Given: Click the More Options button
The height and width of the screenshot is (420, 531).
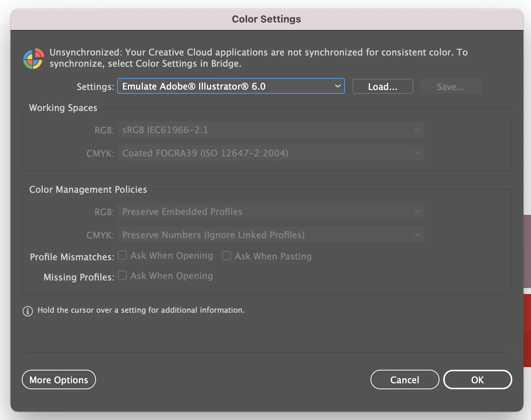Looking at the screenshot, I should click(x=59, y=380).
